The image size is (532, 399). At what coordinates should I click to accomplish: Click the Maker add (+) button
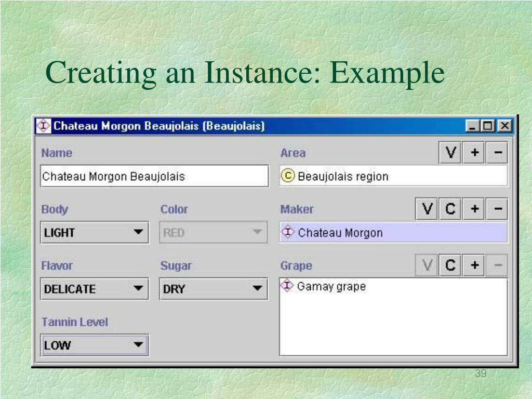474,209
